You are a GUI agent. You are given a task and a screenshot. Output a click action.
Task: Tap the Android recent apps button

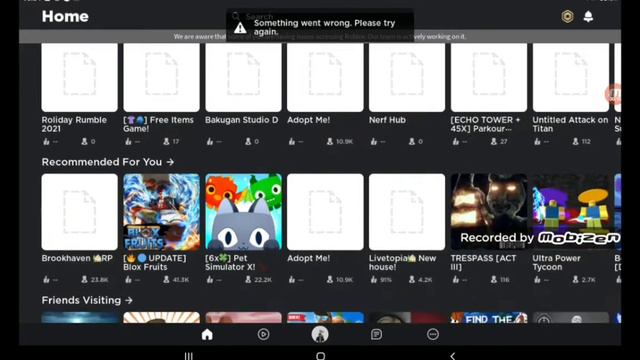pos(188,356)
